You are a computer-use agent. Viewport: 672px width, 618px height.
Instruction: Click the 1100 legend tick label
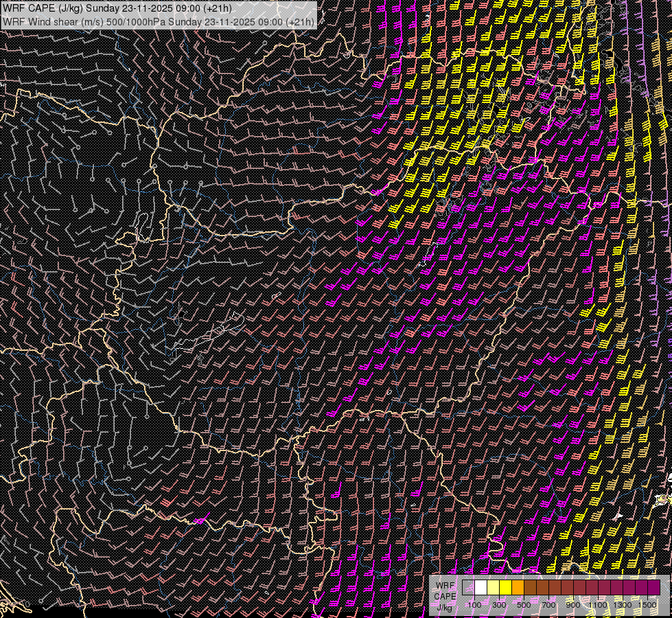(x=598, y=605)
